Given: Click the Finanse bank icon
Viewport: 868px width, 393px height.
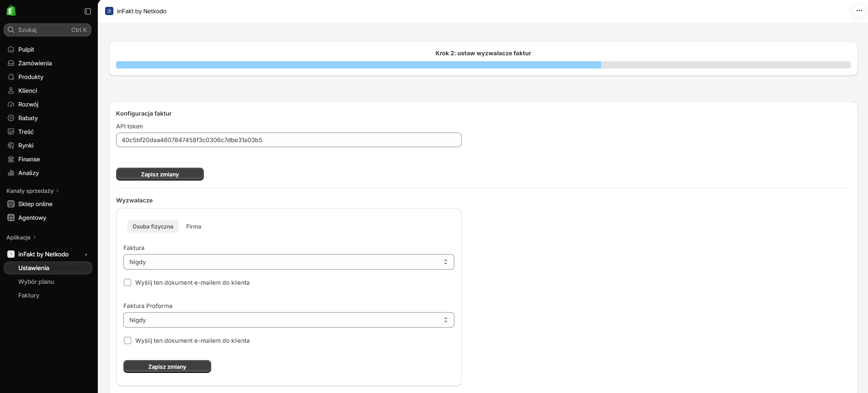Looking at the screenshot, I should coord(11,159).
